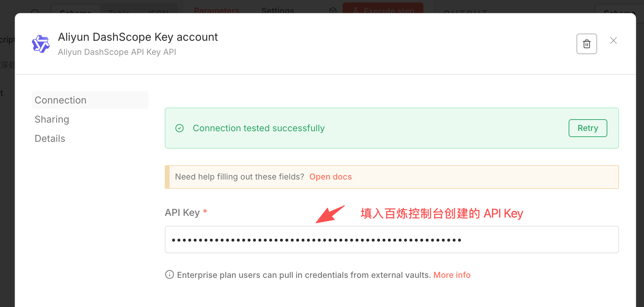Retry the connection test
The height and width of the screenshot is (307, 644).
click(x=587, y=128)
